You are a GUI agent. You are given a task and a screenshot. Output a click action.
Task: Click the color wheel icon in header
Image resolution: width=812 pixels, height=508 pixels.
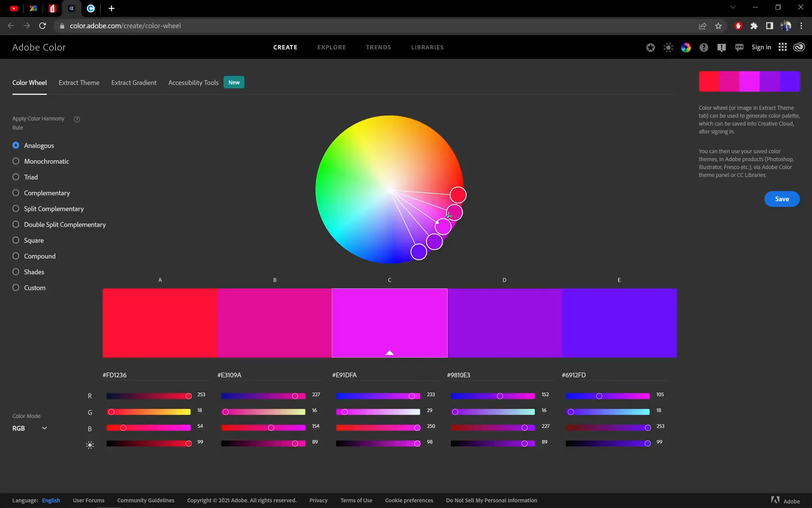[x=686, y=48]
